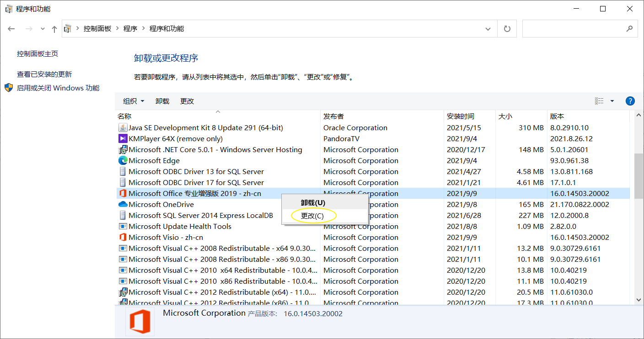The width and height of the screenshot is (644, 339).
Task: Open the 查看已安装的更新 link
Action: point(44,74)
